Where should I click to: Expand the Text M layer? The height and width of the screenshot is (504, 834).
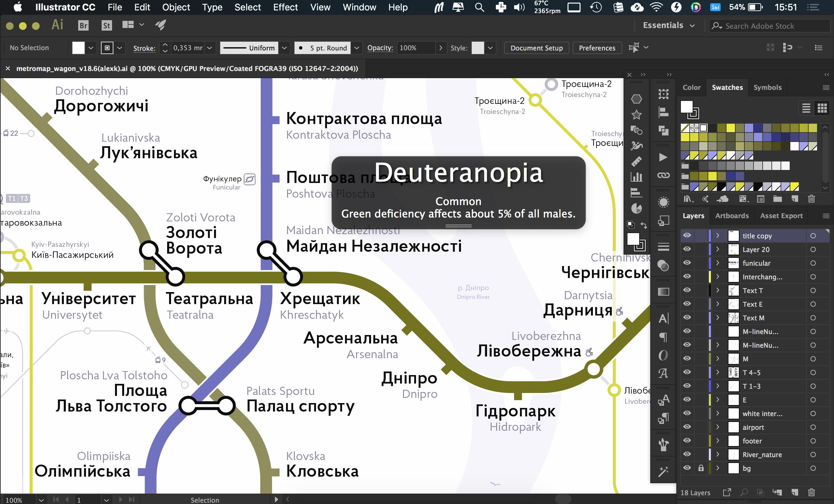[x=718, y=318]
